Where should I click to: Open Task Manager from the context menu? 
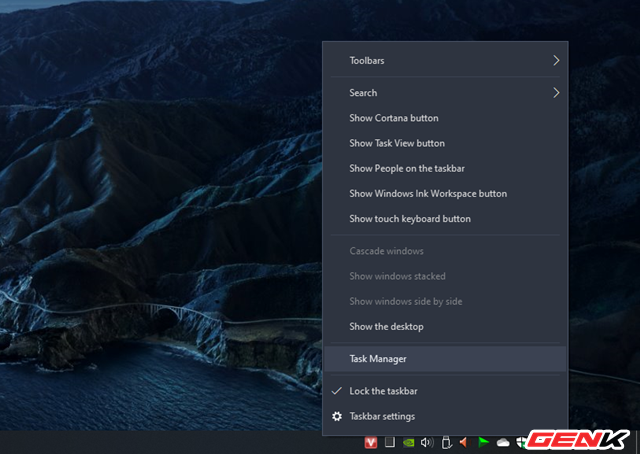tap(378, 358)
